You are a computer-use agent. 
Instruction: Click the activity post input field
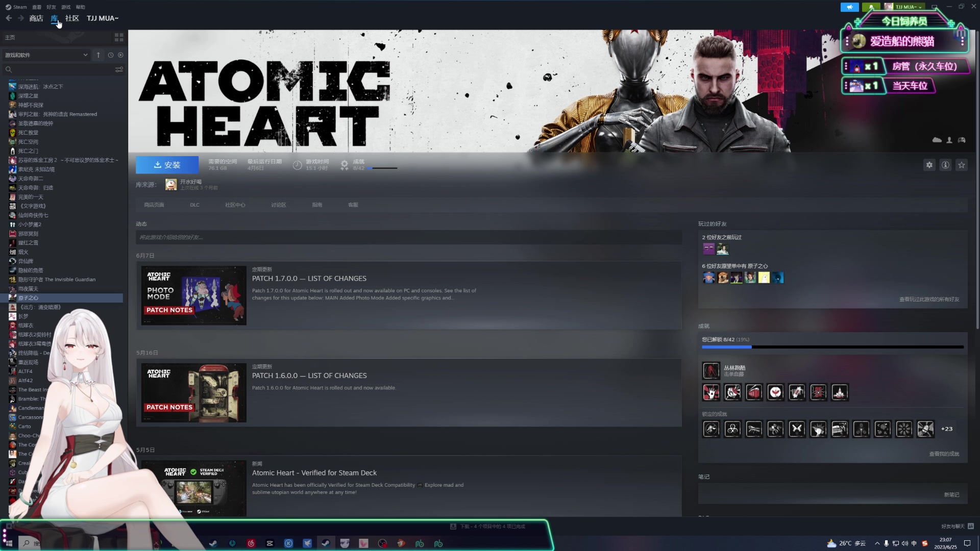[409, 237]
